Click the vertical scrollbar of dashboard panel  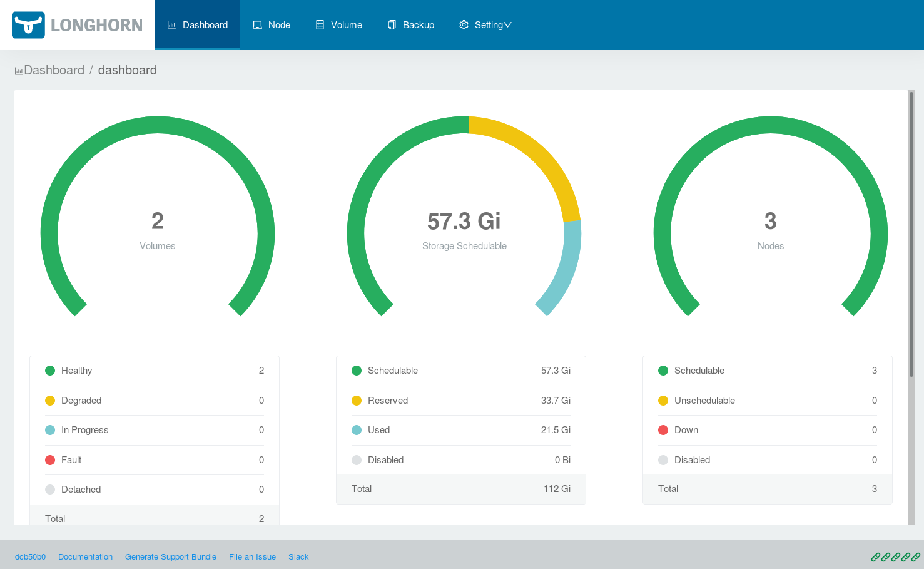[x=911, y=235]
